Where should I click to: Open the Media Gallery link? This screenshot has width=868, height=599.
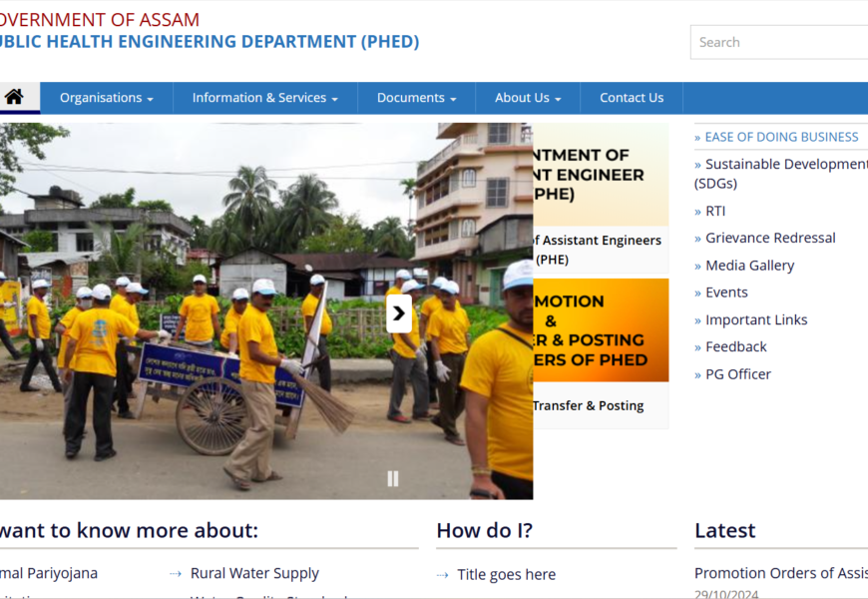click(749, 266)
